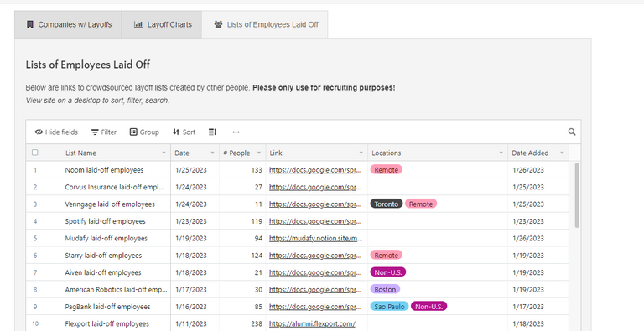Open the three-dots more options menu
644x331 pixels.
(236, 132)
